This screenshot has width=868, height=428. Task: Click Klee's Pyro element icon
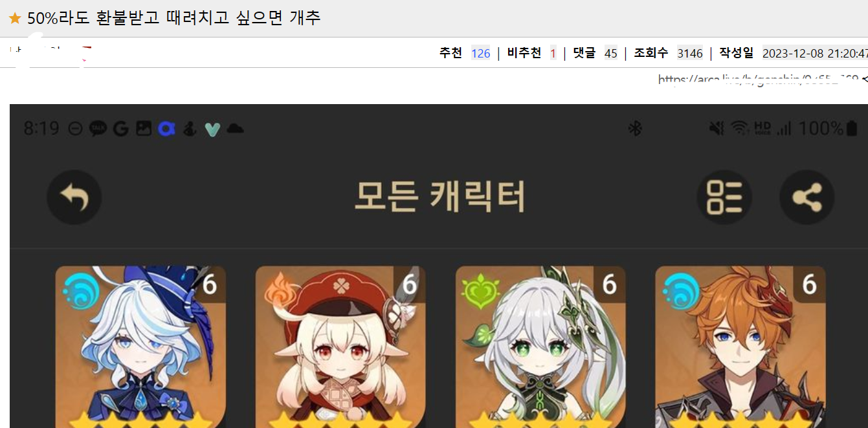coord(280,292)
